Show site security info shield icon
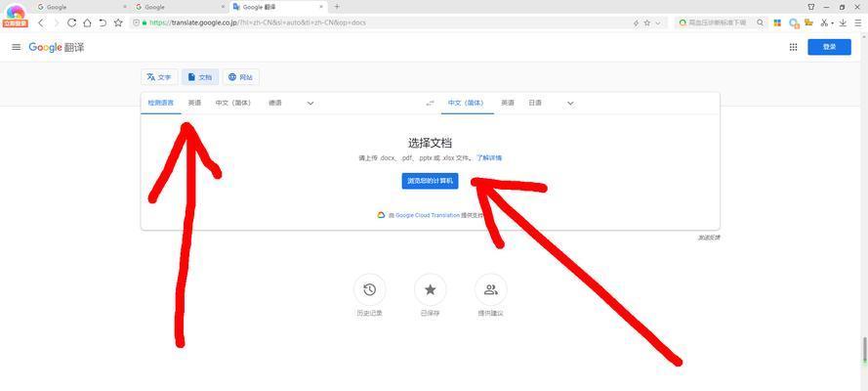 click(x=136, y=22)
